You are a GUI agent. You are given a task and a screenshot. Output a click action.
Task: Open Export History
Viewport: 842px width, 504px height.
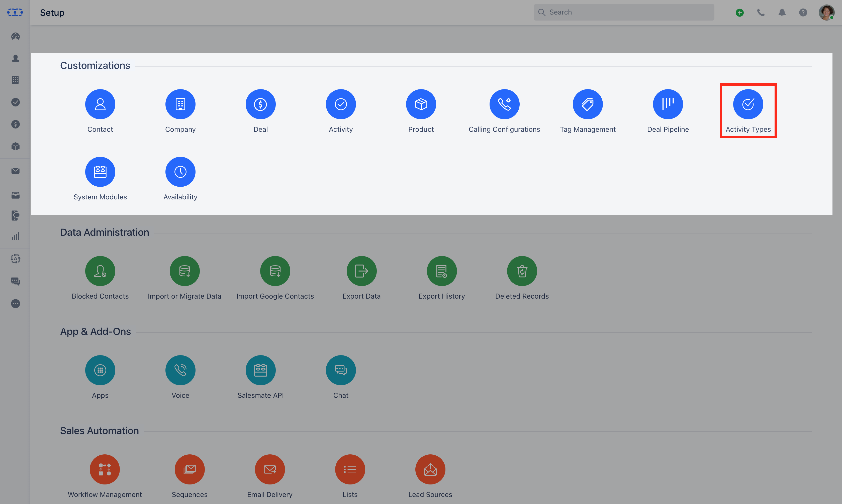tap(442, 271)
